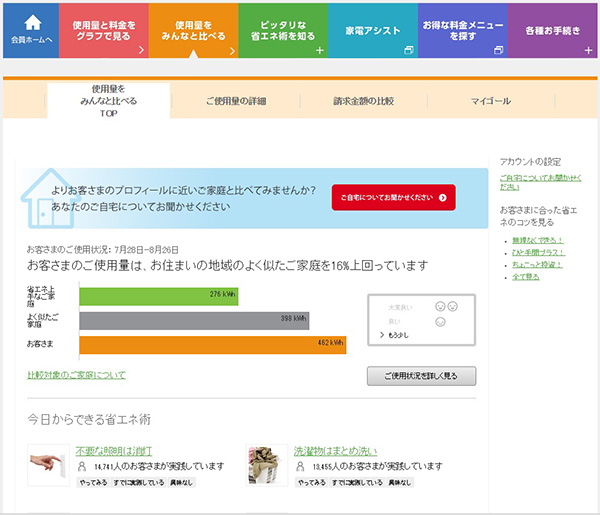The width and height of the screenshot is (600, 515).
Task: Click the green 276 kWh bar
Action: 159,297
